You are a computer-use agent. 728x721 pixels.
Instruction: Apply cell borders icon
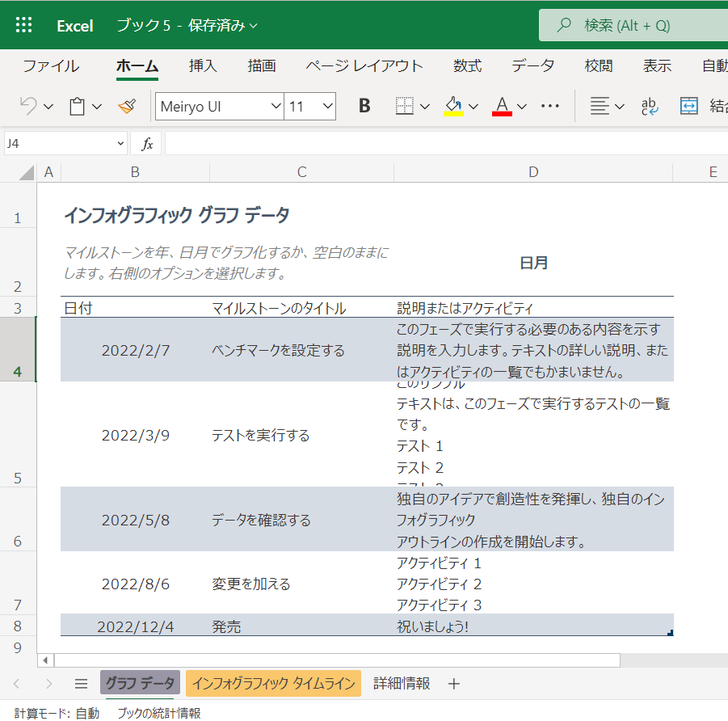tap(404, 107)
